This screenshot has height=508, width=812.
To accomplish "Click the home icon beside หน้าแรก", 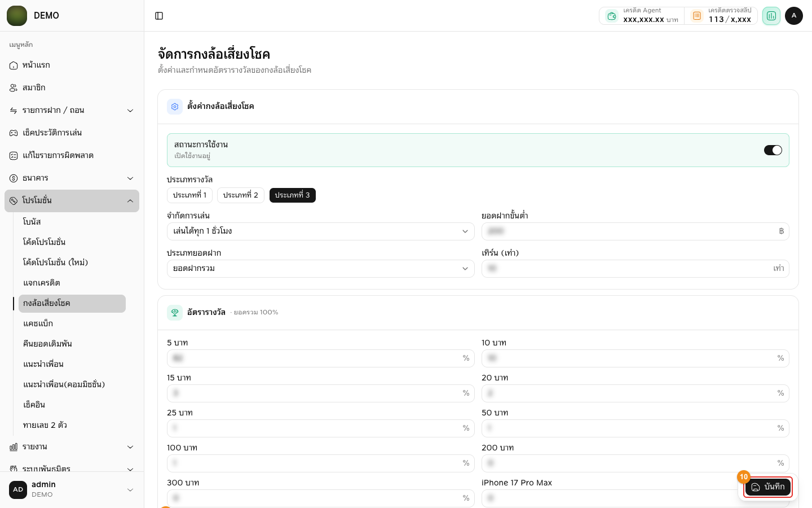I will (14, 65).
